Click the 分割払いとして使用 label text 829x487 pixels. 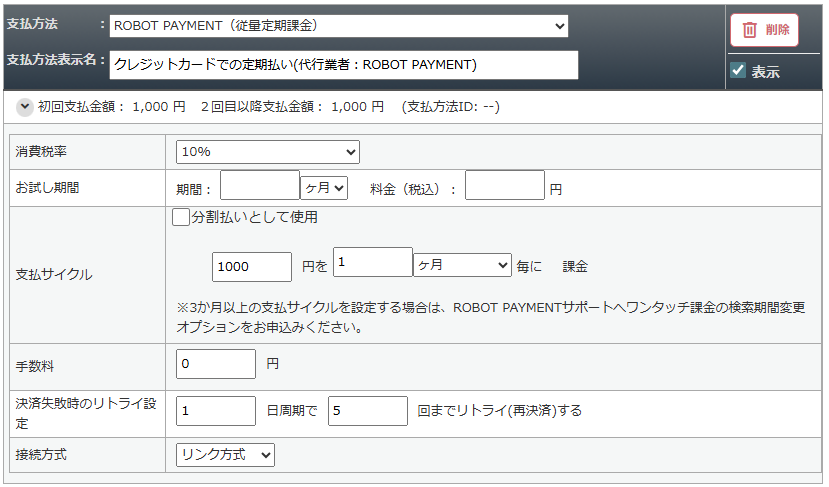(x=254, y=217)
